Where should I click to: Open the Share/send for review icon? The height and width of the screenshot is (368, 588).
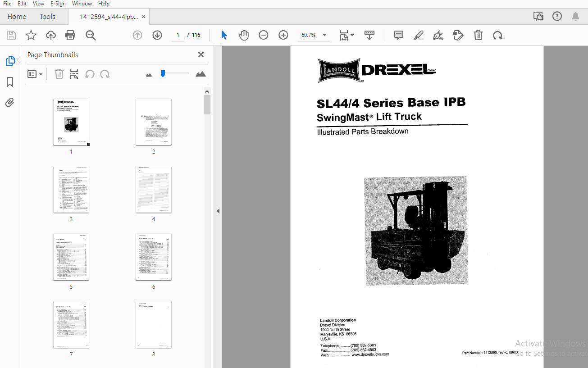(x=538, y=16)
